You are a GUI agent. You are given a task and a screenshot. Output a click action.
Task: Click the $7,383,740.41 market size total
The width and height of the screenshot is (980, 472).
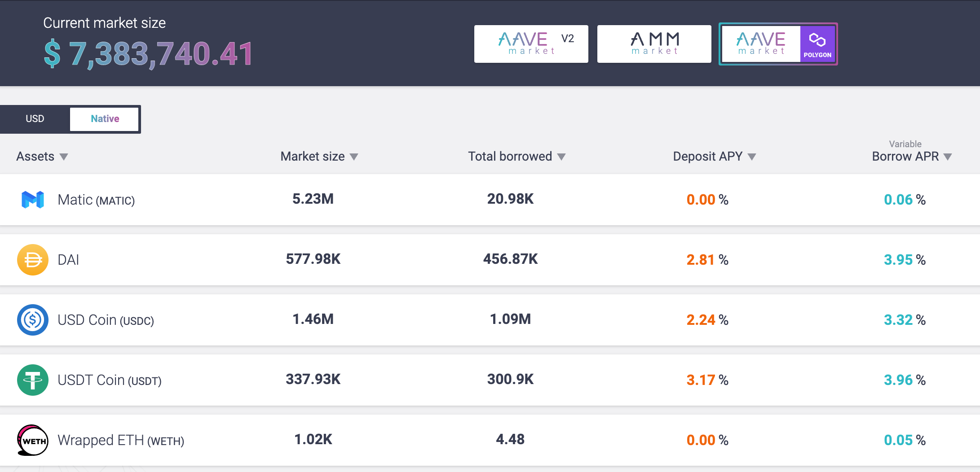(x=148, y=54)
